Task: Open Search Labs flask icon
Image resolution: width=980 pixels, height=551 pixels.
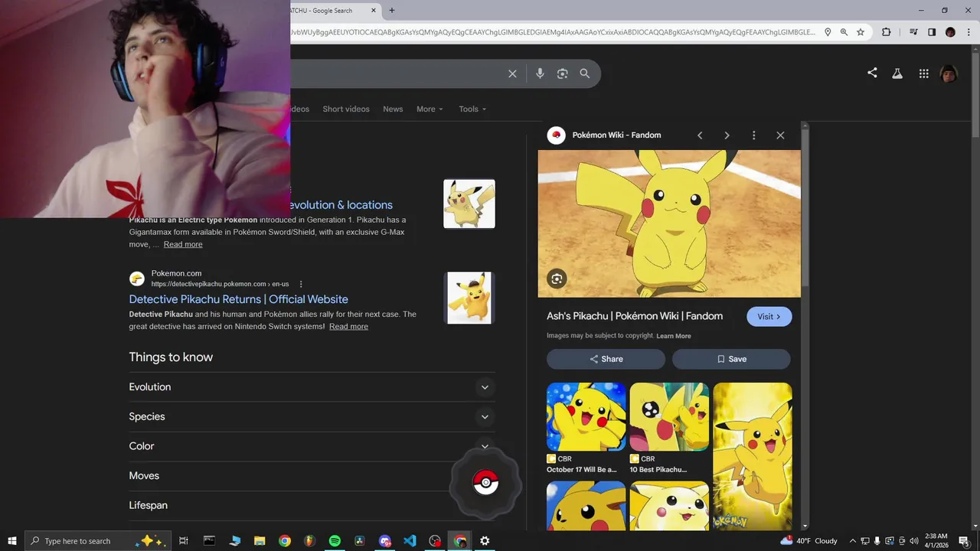Action: tap(897, 73)
